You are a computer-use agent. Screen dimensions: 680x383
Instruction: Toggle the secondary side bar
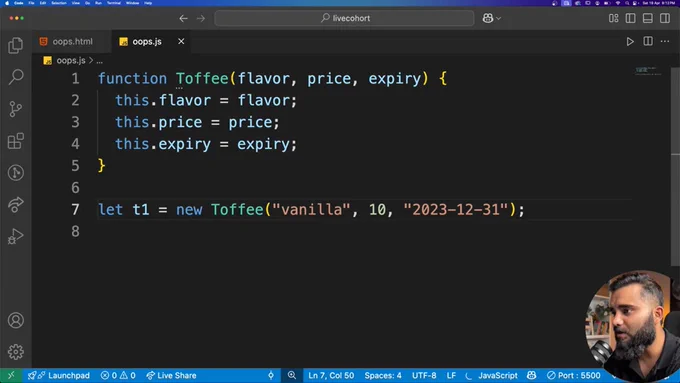coord(665,18)
